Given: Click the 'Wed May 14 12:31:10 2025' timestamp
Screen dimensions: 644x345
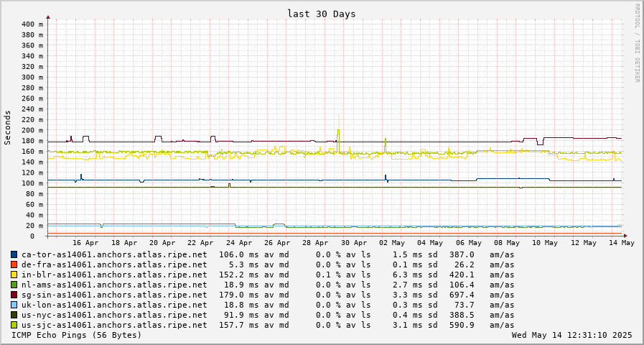Looking at the screenshot, I should coord(571,335).
